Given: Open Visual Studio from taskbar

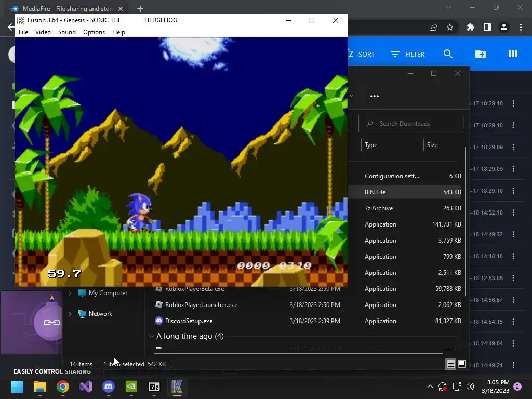Looking at the screenshot, I should click(x=86, y=387).
